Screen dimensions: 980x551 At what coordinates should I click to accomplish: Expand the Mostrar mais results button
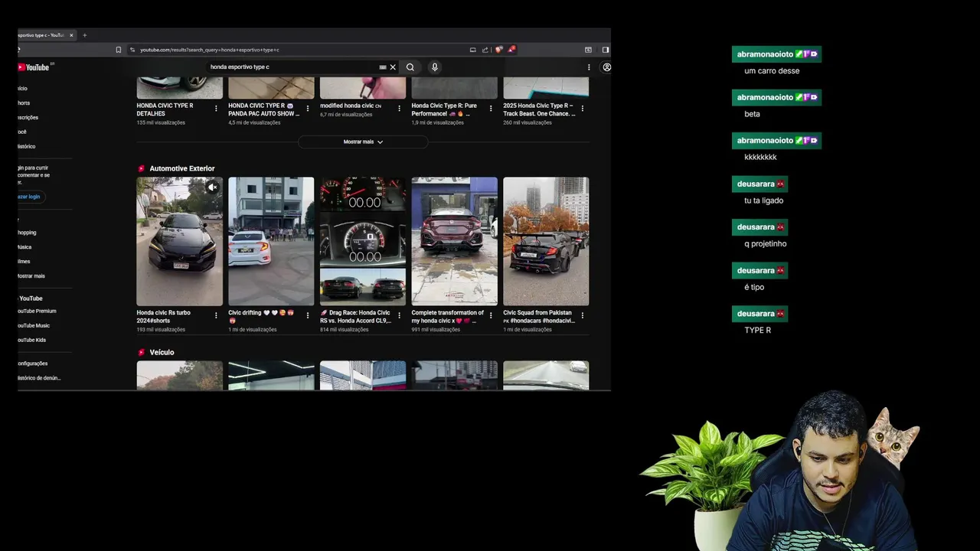coord(363,142)
